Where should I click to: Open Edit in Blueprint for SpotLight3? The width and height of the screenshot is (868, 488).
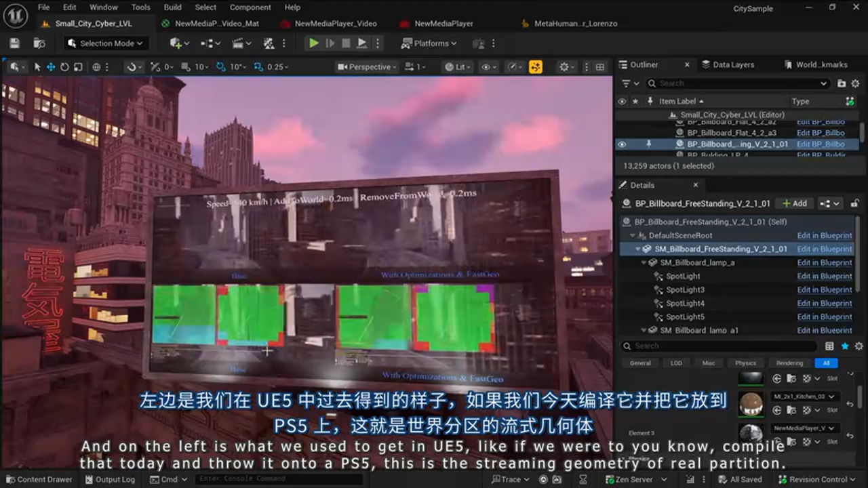click(824, 289)
